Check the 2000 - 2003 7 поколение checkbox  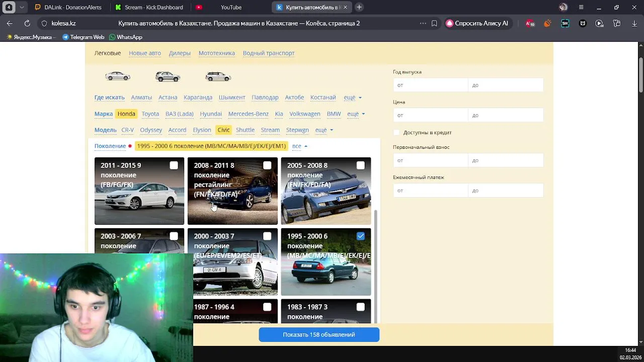tap(267, 236)
